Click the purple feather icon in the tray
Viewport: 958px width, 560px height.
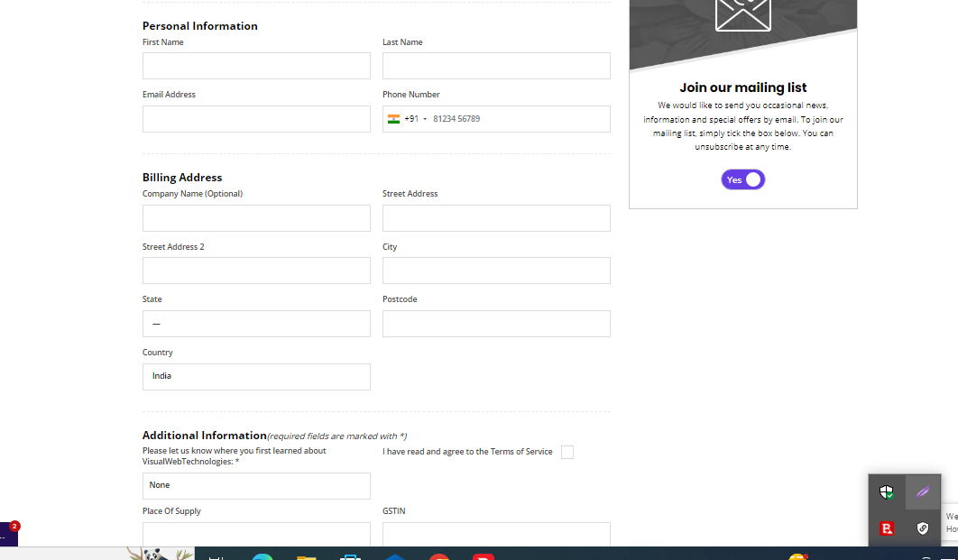point(922,492)
